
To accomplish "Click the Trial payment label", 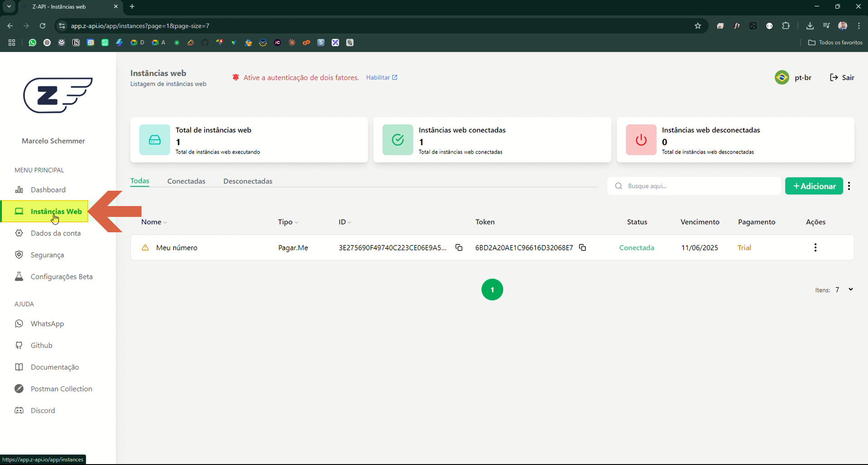I will pos(744,248).
